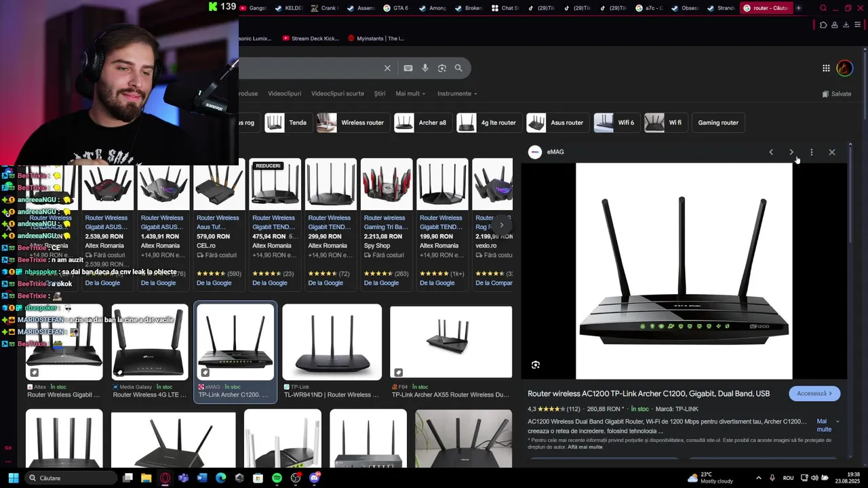868x488 pixels.
Task: Open browser downloads icon
Action: [x=846, y=25]
